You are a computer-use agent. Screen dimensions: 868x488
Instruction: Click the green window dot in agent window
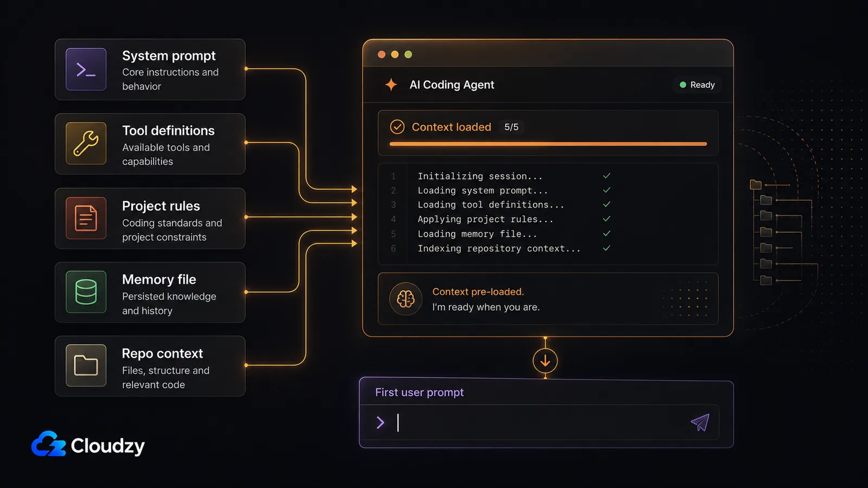click(409, 54)
